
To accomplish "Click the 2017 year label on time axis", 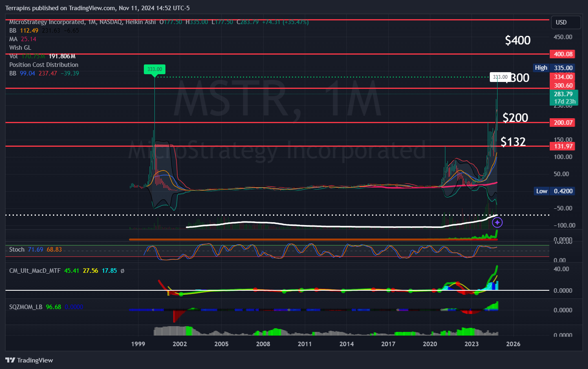I will pos(388,344).
